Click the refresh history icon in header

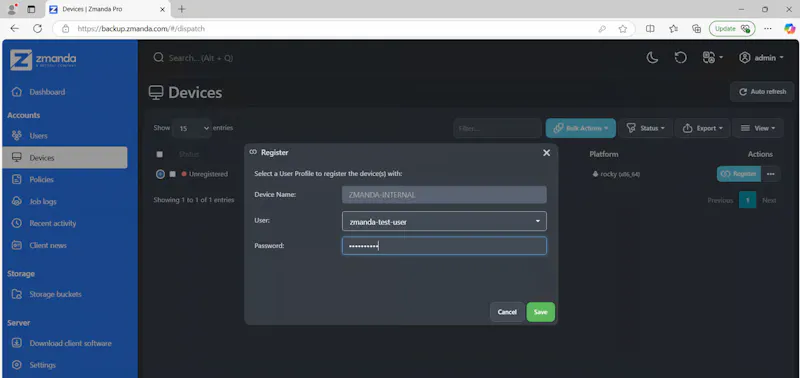click(x=681, y=58)
